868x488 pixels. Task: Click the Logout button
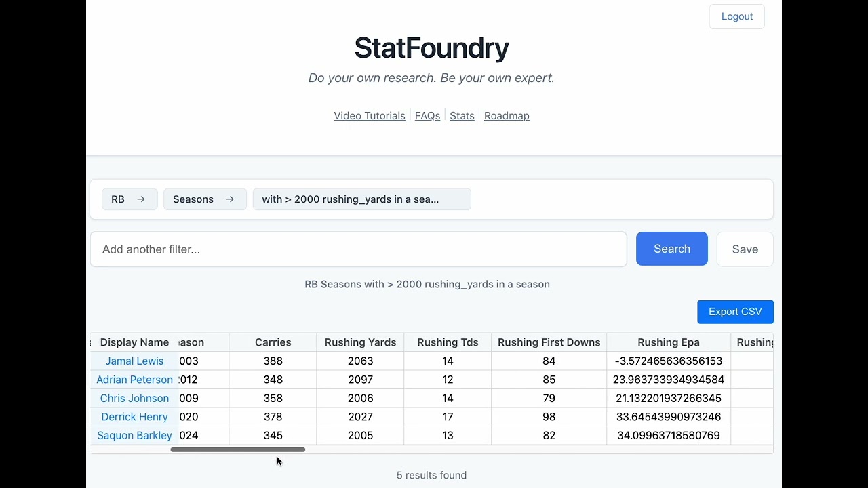coord(736,16)
